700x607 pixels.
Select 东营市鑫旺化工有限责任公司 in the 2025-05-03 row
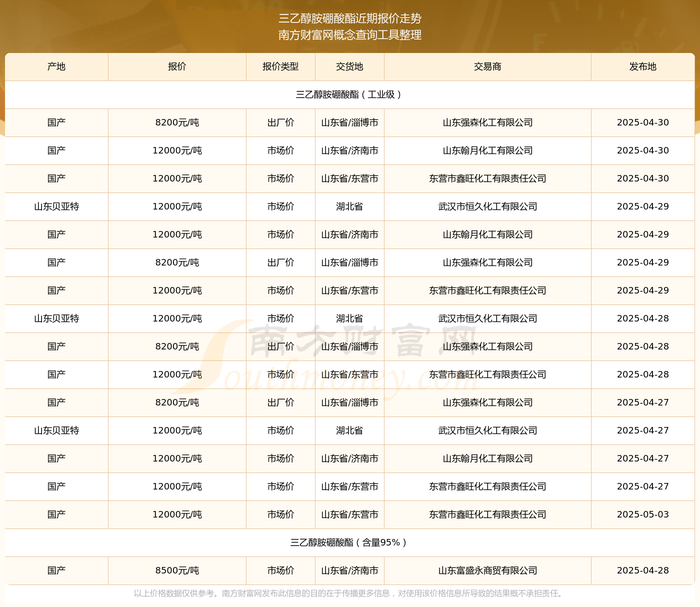click(x=487, y=514)
